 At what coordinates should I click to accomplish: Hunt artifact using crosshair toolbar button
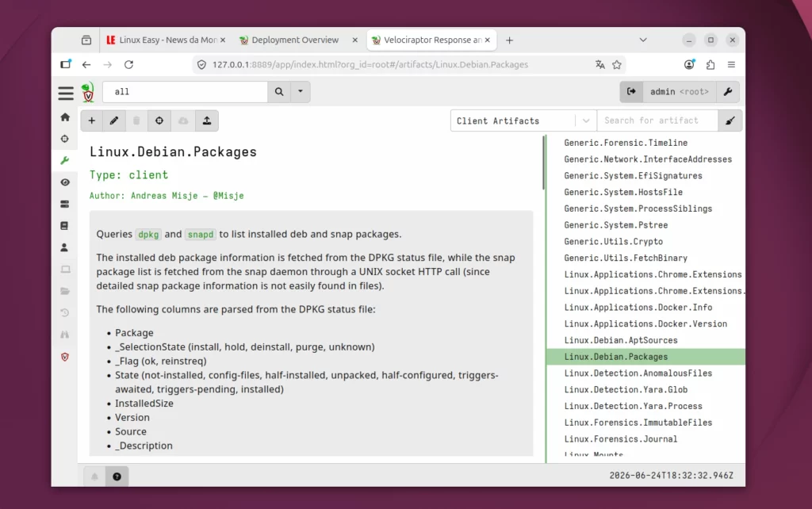click(x=159, y=121)
